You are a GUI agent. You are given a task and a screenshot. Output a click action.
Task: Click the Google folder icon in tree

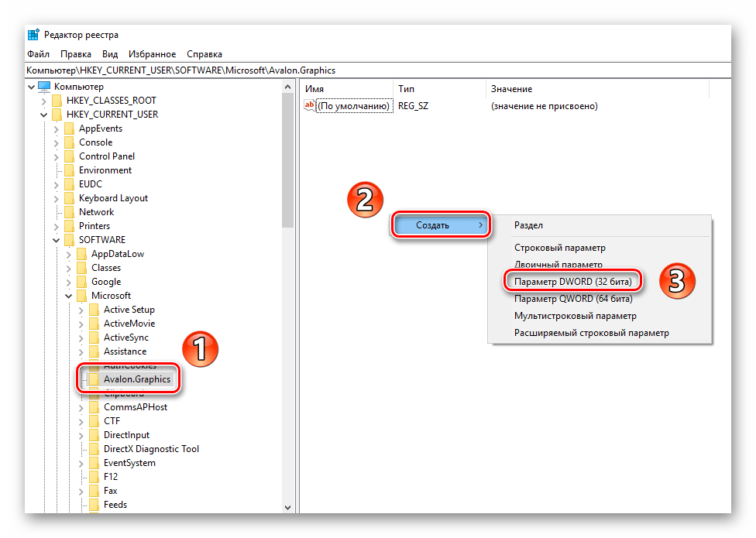81,282
